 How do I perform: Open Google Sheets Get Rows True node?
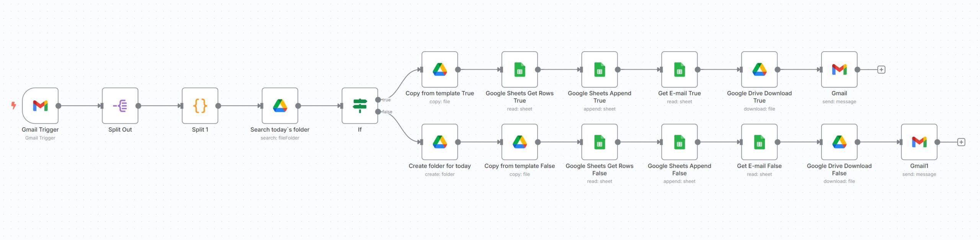(x=519, y=70)
